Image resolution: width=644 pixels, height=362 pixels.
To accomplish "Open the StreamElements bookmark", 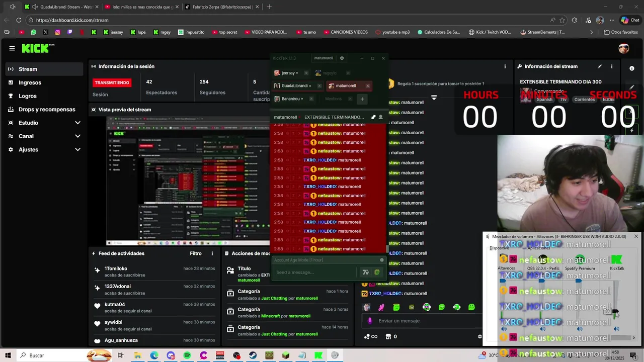I will point(542,32).
